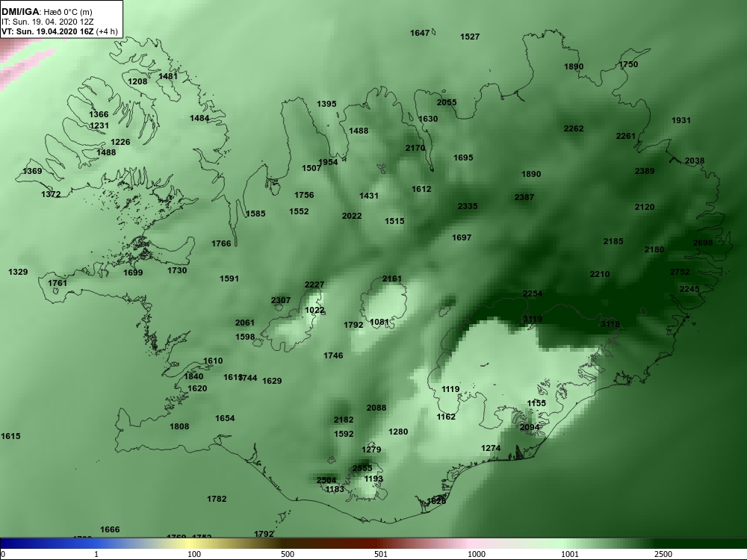Screen dimensions: 747x560
Task: Click the height value 2088
Action: click(376, 408)
